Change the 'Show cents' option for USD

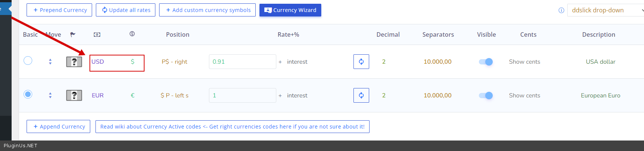(525, 62)
